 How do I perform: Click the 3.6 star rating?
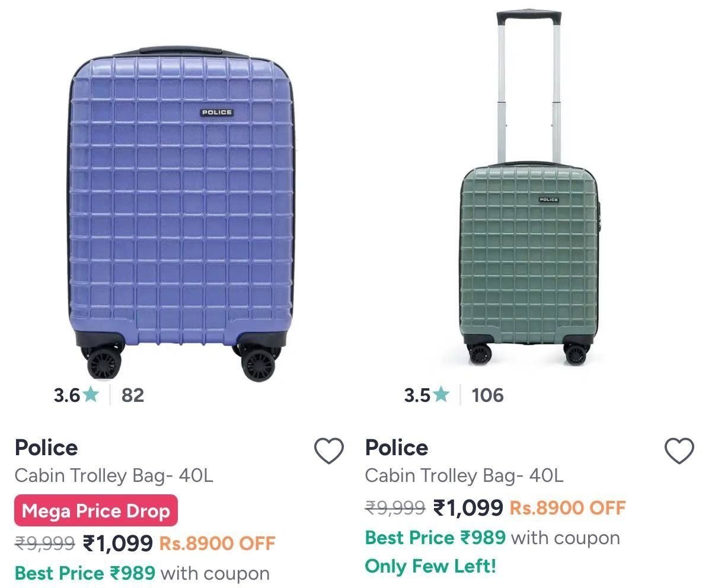(x=76, y=395)
